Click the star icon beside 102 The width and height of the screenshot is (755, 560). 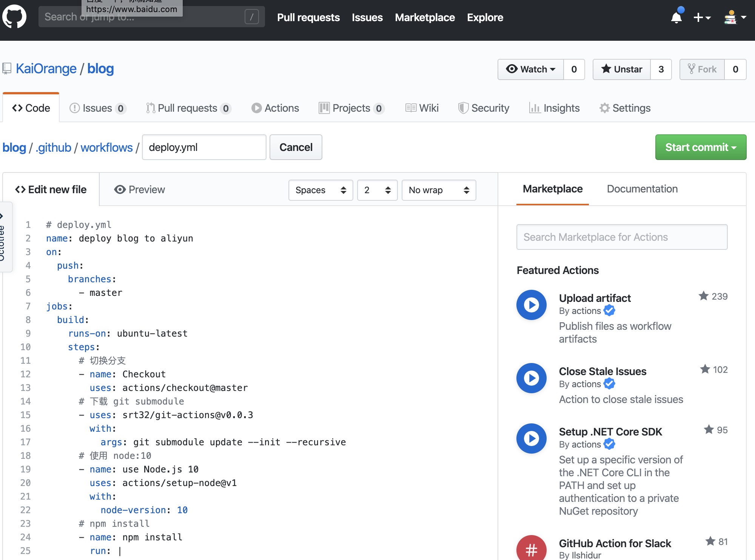coord(705,369)
